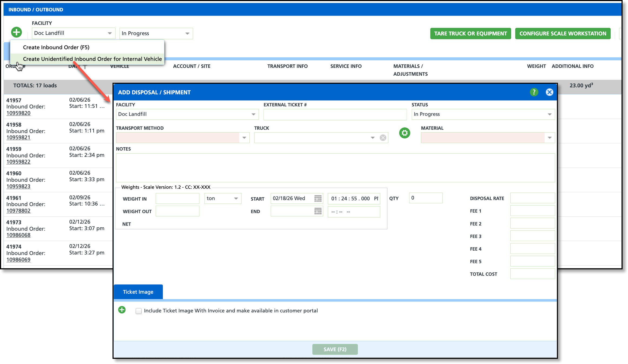Click Tare Truck or Equipment button
This screenshot has width=628, height=364.
point(470,34)
